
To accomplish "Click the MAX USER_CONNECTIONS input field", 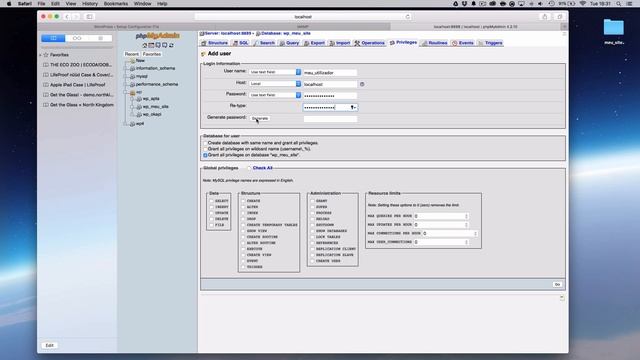I will pyautogui.click(x=441, y=242).
